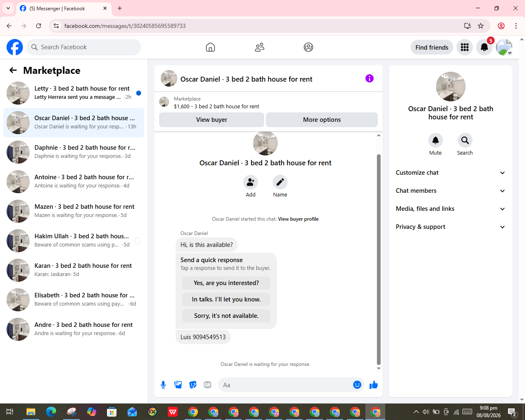Open the View buyer profile link
Image resolution: width=525 pixels, height=420 pixels.
tap(298, 219)
